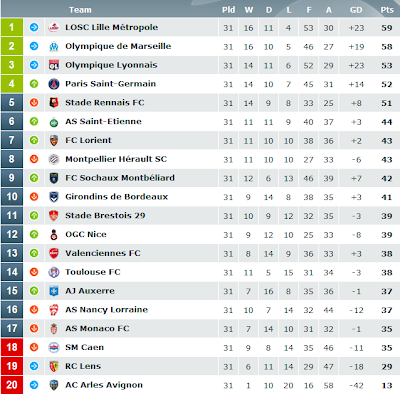Click the OGC Nice crest icon
The height and width of the screenshot is (394, 400).
coord(54,234)
